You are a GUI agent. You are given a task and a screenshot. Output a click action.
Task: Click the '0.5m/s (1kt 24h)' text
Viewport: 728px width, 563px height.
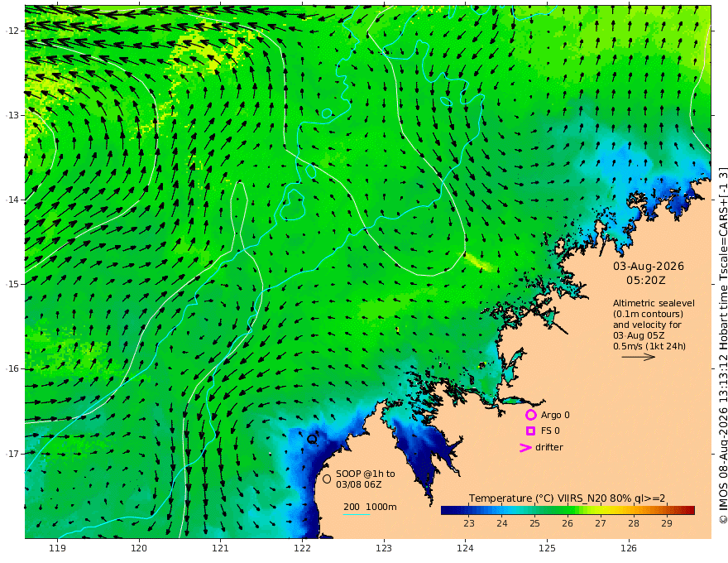point(649,346)
